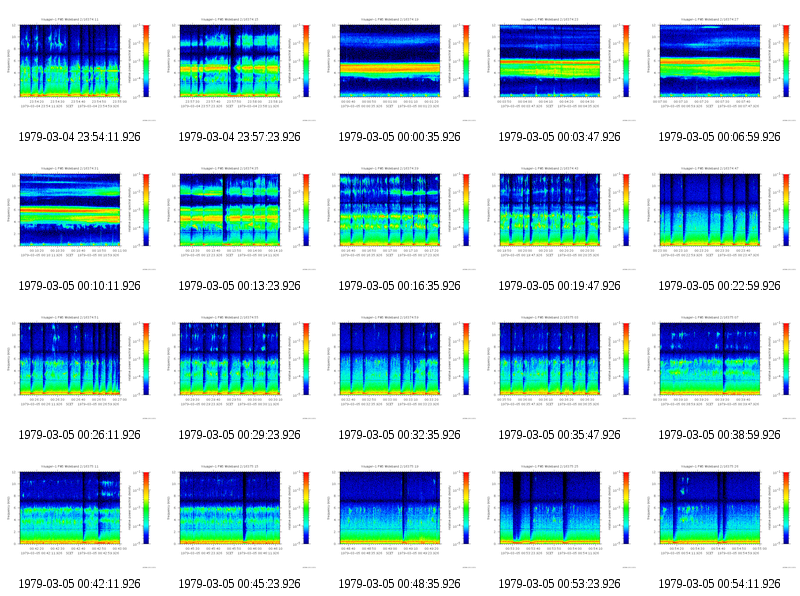Click the caption text 1979-03-05 00:53:23.926
Viewport: 800px width, 596px height.
560,584
